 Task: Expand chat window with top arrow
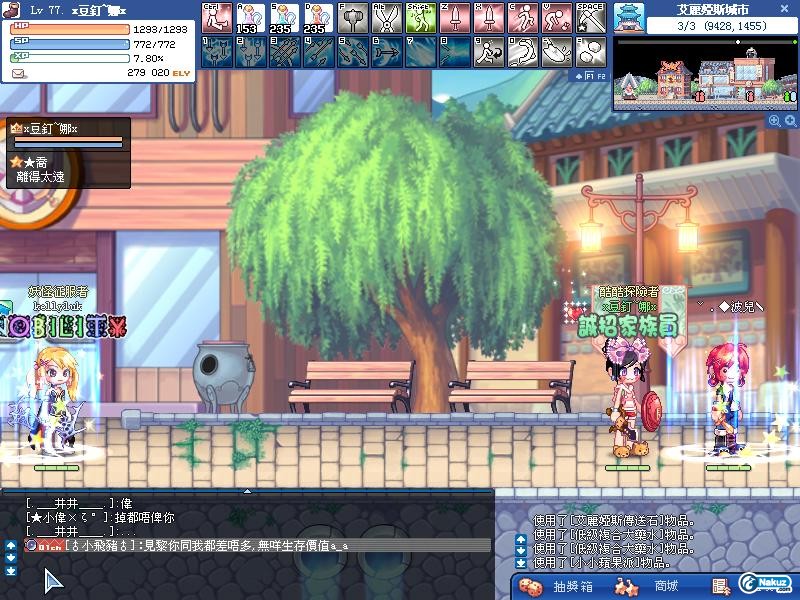tap(247, 491)
